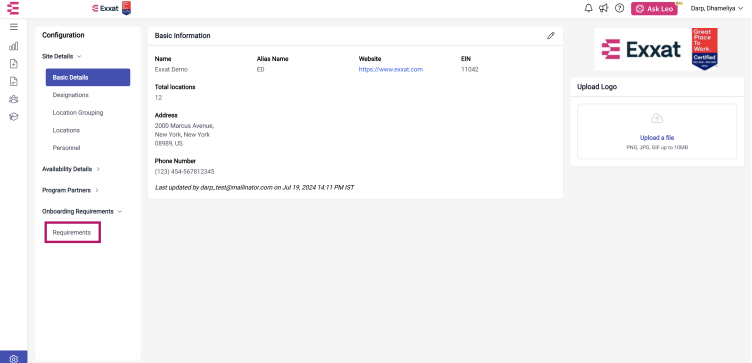
Task: Open the settings gear icon
Action: pos(13,358)
